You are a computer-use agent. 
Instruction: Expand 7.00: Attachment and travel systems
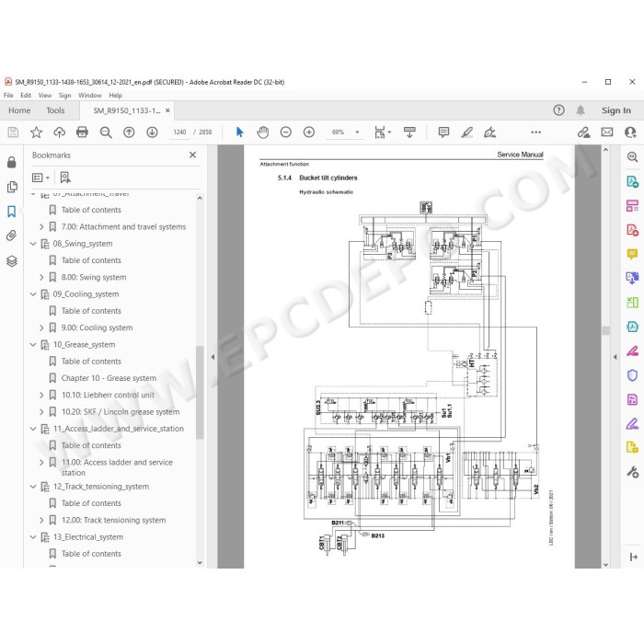[41, 226]
